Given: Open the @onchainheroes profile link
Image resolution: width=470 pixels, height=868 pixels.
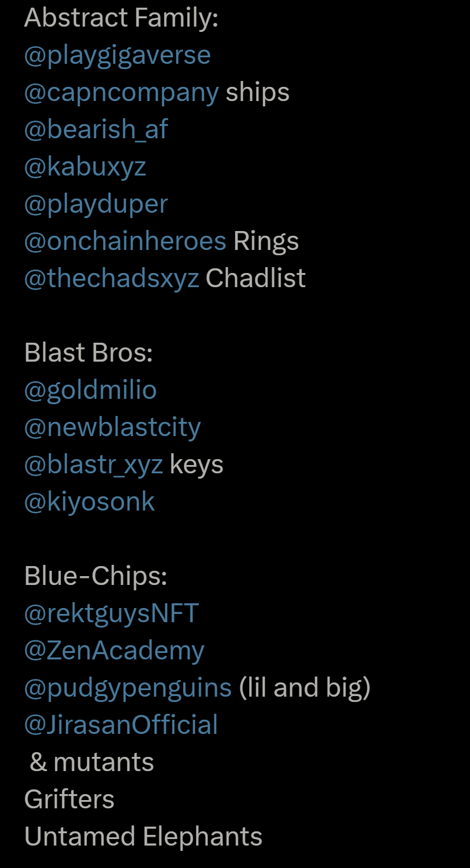Looking at the screenshot, I should pyautogui.click(x=125, y=241).
